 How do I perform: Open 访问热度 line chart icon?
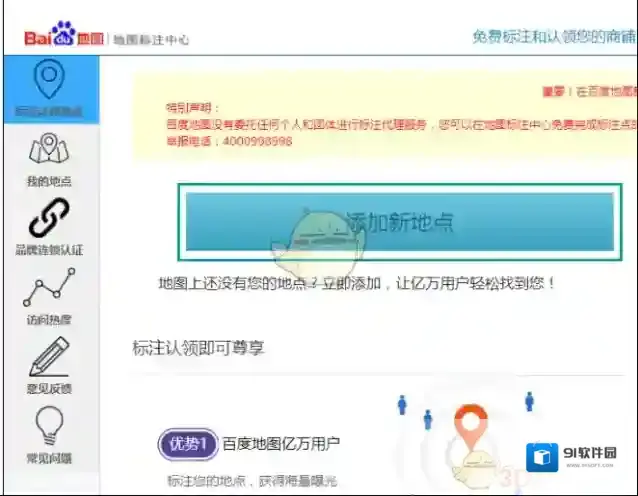coord(49,287)
